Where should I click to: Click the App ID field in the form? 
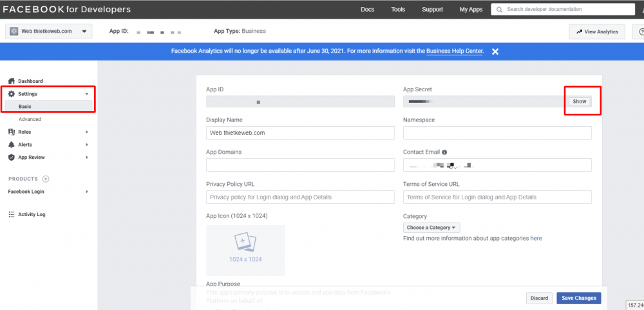[x=300, y=101]
